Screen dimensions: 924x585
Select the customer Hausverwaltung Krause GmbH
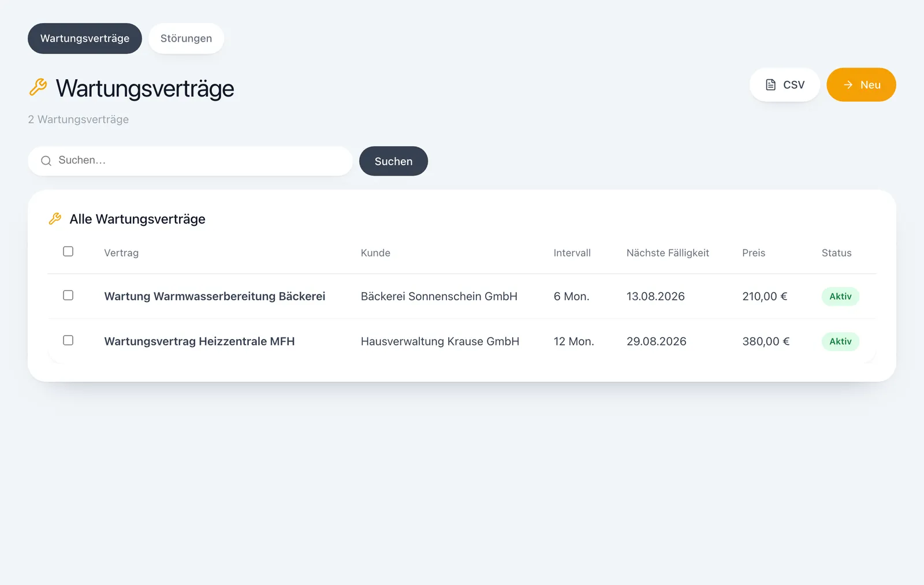click(x=440, y=341)
